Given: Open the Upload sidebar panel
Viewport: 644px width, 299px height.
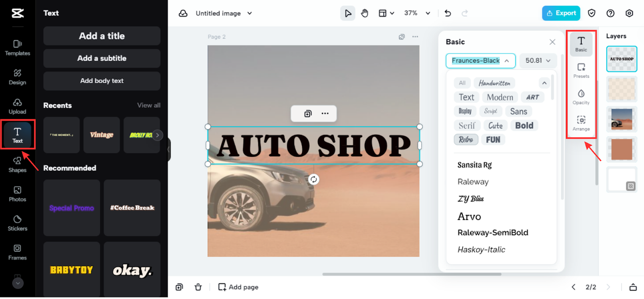Looking at the screenshot, I should pos(18,106).
